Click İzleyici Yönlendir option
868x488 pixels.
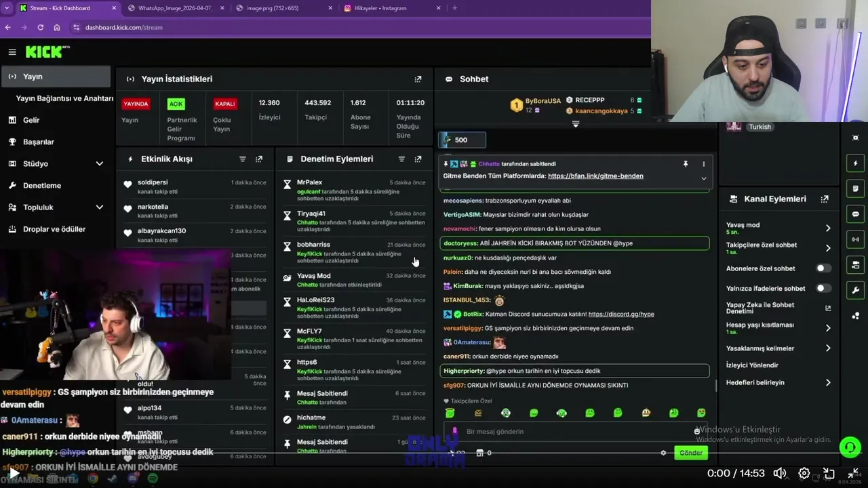(752, 365)
